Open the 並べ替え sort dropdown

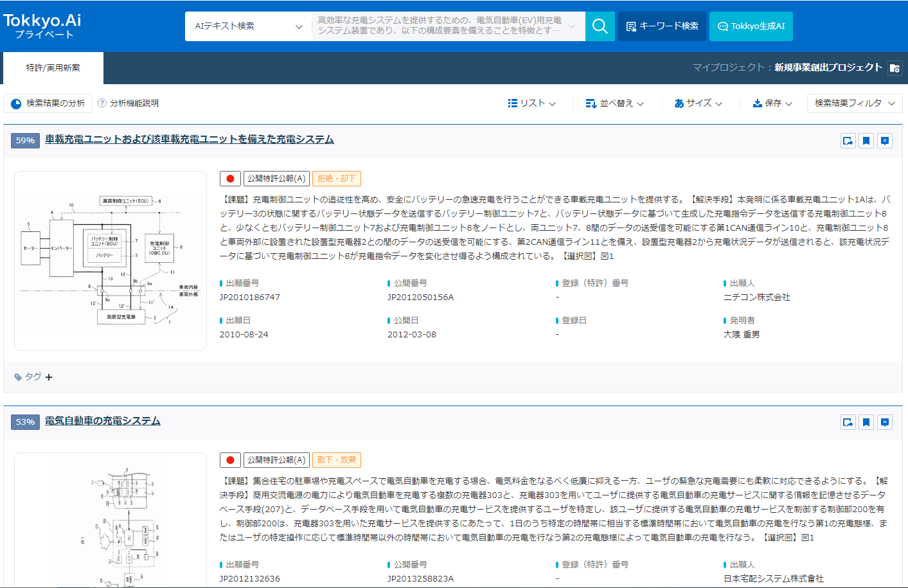[x=614, y=103]
